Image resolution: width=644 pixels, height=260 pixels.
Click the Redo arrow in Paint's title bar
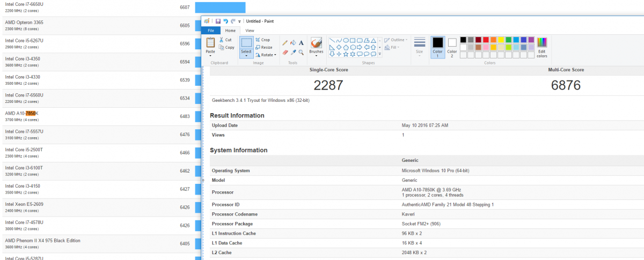click(x=233, y=21)
